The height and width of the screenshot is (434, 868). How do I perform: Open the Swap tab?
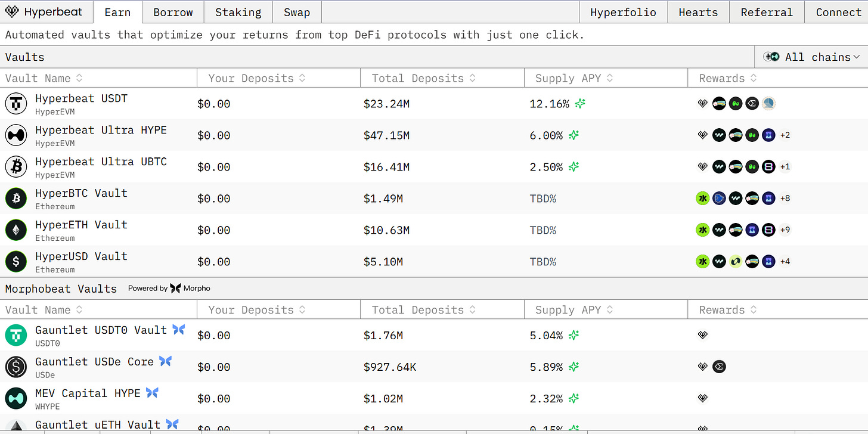[x=297, y=12]
